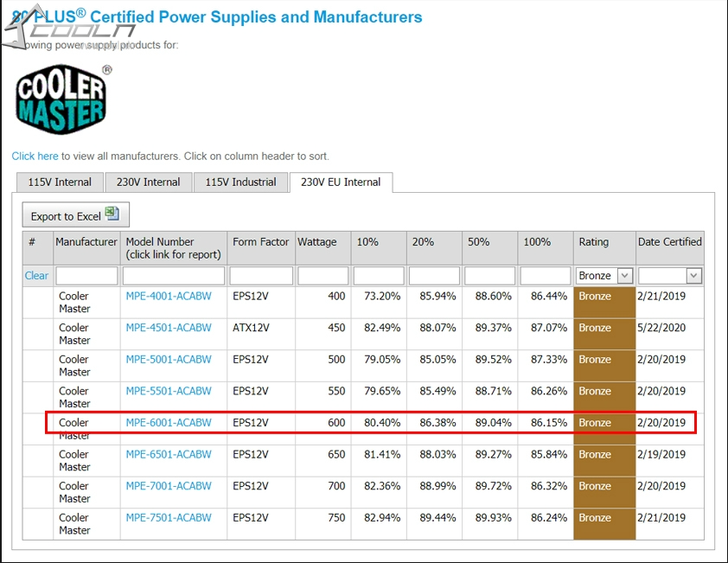Switch to the 230V Internal tab

pos(148,182)
